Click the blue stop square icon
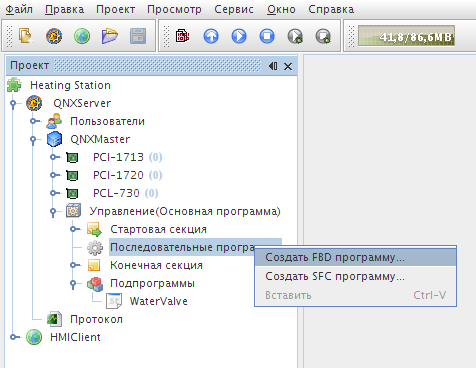Image resolution: width=476 pixels, height=368 pixels. (267, 36)
